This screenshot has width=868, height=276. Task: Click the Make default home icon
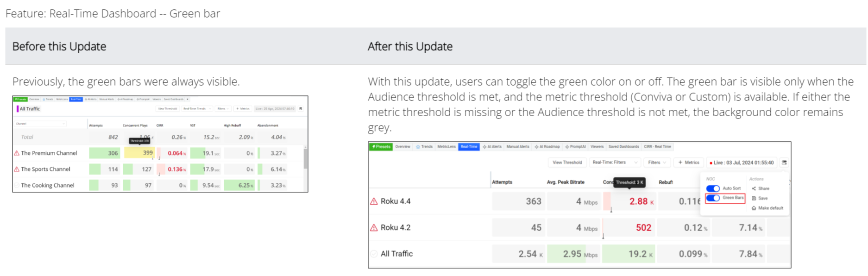[754, 208]
